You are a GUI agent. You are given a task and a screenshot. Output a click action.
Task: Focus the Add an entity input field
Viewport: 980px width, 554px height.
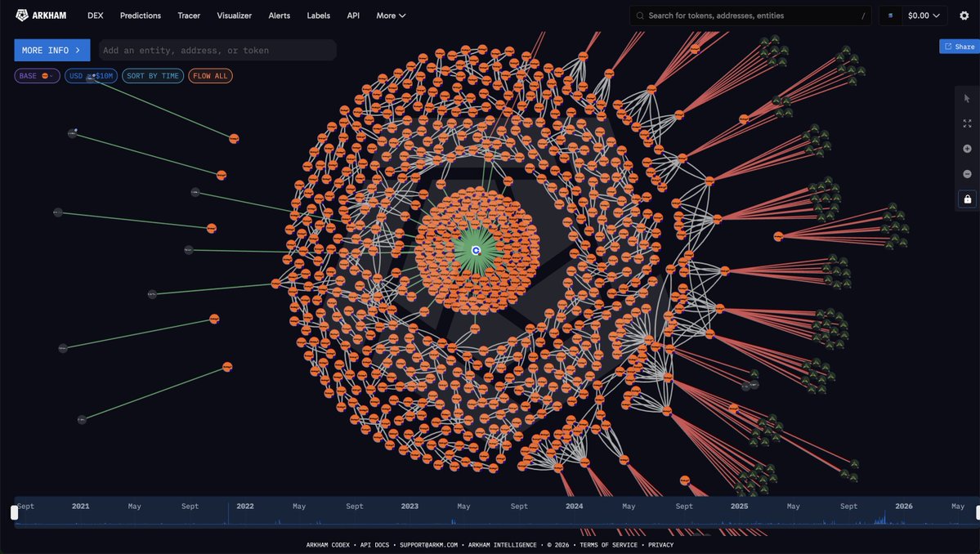(217, 50)
